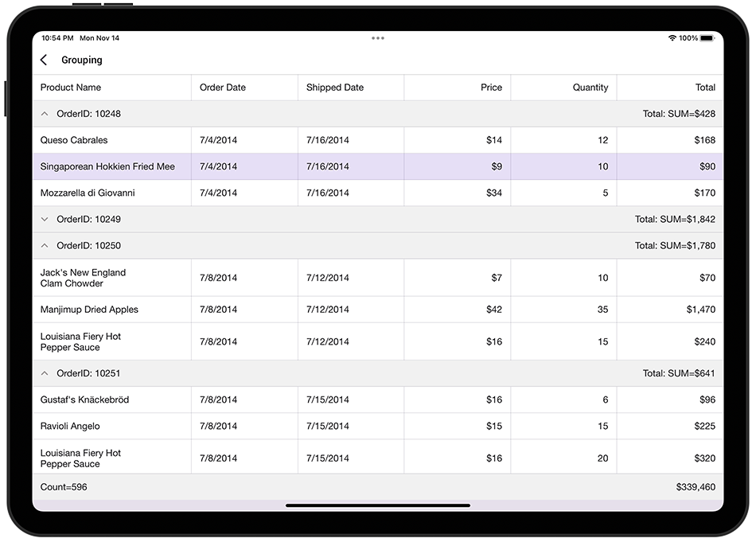This screenshot has height=542, width=756.
Task: Tap the Order Date column header
Action: pyautogui.click(x=223, y=87)
